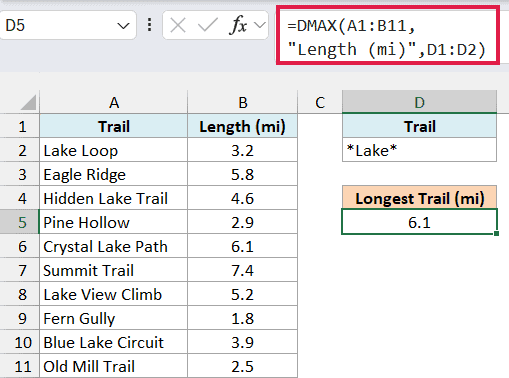The image size is (509, 378).
Task: Select column D header
Action: pyautogui.click(x=419, y=102)
